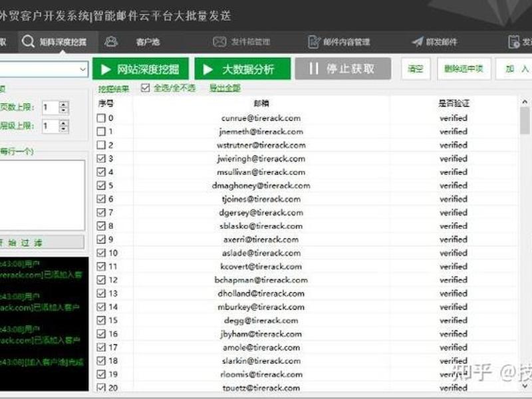Uncheck row 7 dgersey@tirerack.com checkbox

point(101,212)
